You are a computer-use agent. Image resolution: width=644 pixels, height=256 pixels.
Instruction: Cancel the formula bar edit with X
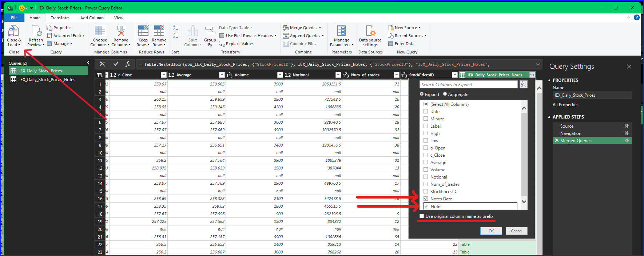tap(102, 64)
